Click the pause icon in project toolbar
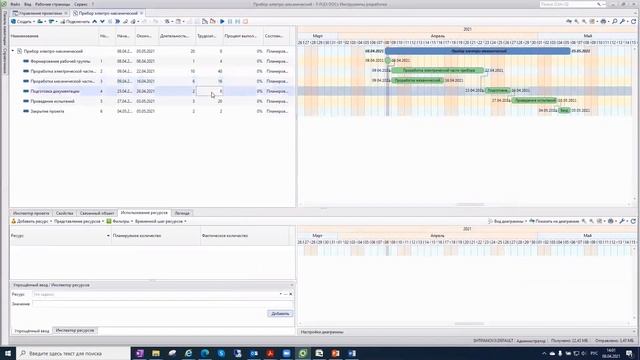The image size is (640, 360). pyautogui.click(x=230, y=21)
